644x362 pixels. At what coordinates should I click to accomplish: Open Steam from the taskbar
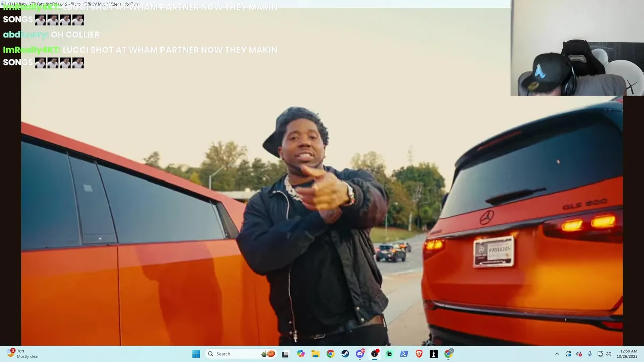point(345,354)
